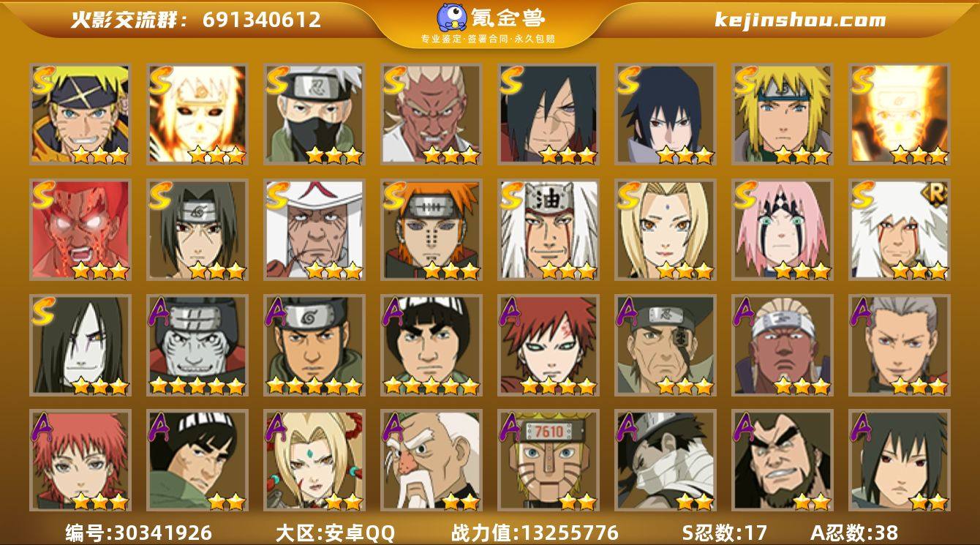Click the A忍数:38 count label
The image size is (980, 545).
[853, 533]
